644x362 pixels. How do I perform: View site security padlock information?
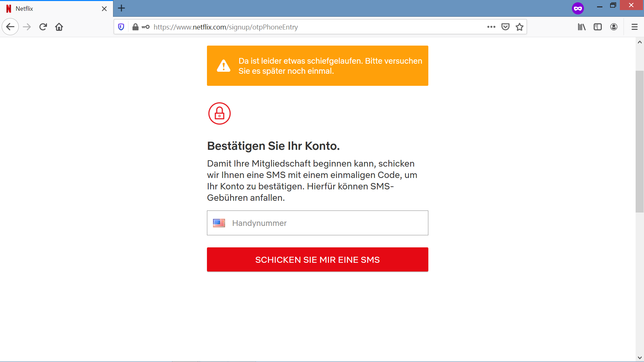point(135,27)
